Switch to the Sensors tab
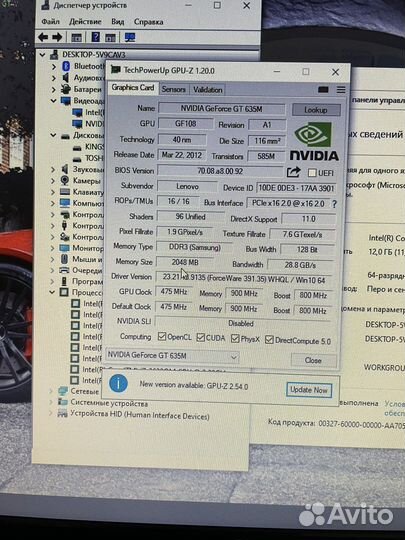Viewport: 405px width, 540px height. point(174,90)
